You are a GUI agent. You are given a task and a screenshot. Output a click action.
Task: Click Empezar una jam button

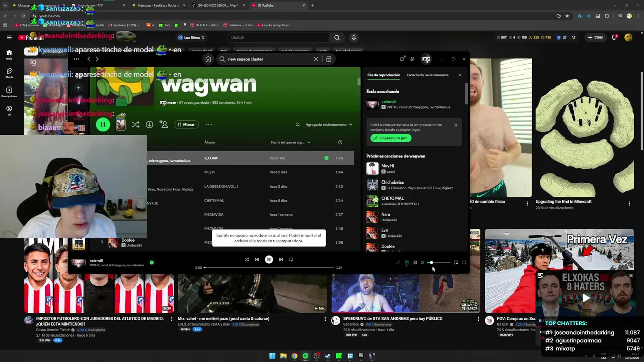[391, 138]
